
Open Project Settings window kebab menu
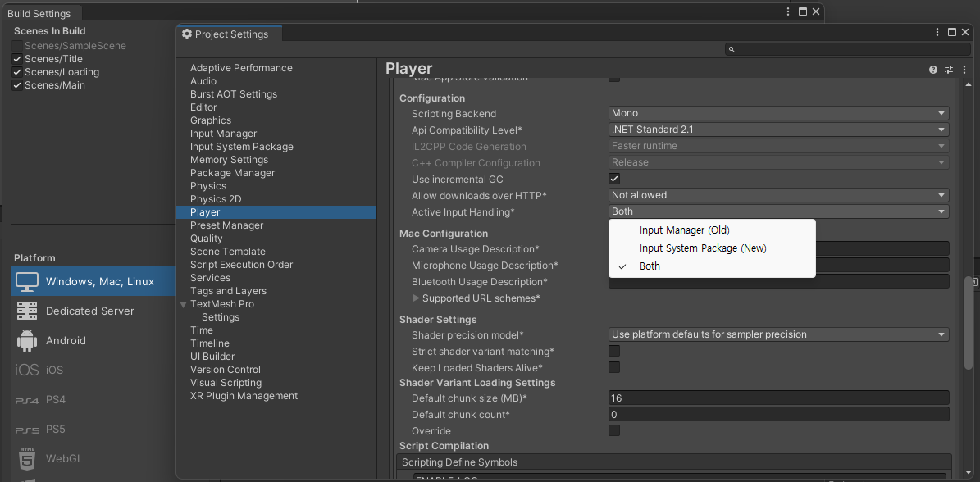pos(937,33)
